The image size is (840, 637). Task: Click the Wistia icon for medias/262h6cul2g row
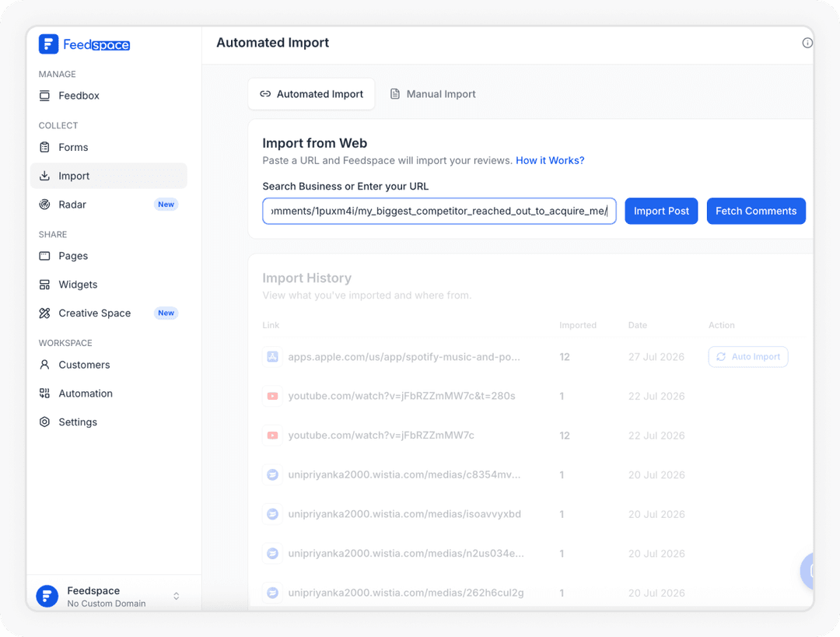(273, 593)
